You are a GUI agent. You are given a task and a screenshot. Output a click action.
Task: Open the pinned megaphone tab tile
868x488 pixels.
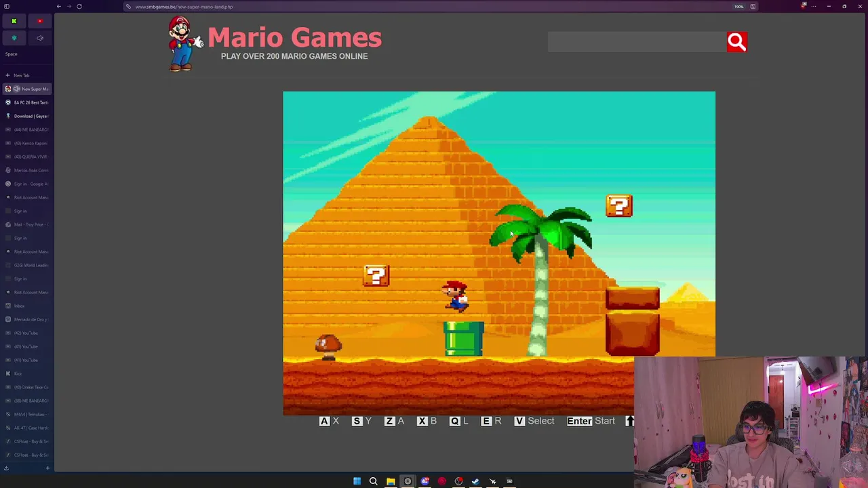pyautogui.click(x=40, y=38)
